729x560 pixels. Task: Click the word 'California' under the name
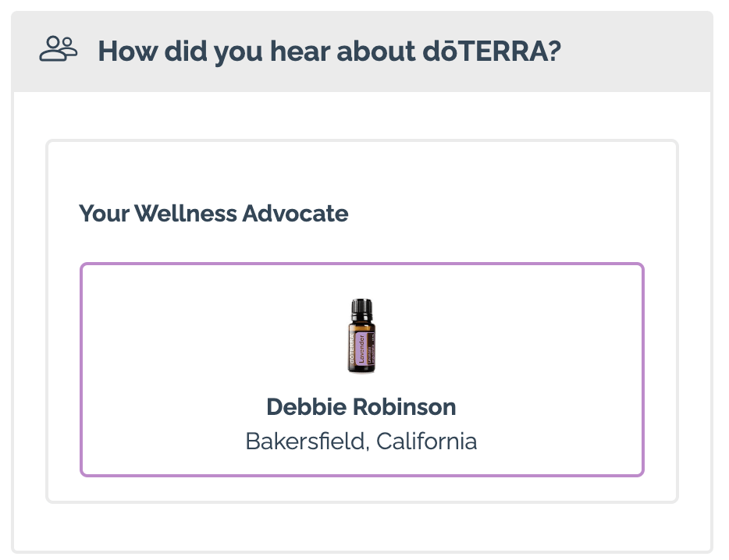tap(427, 441)
